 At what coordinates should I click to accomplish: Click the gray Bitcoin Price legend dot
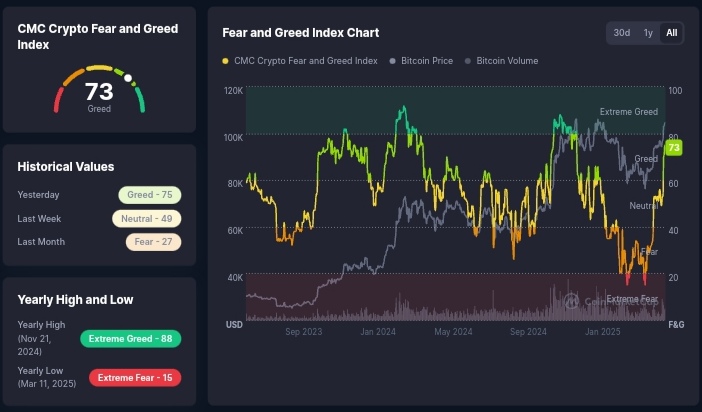coord(392,61)
